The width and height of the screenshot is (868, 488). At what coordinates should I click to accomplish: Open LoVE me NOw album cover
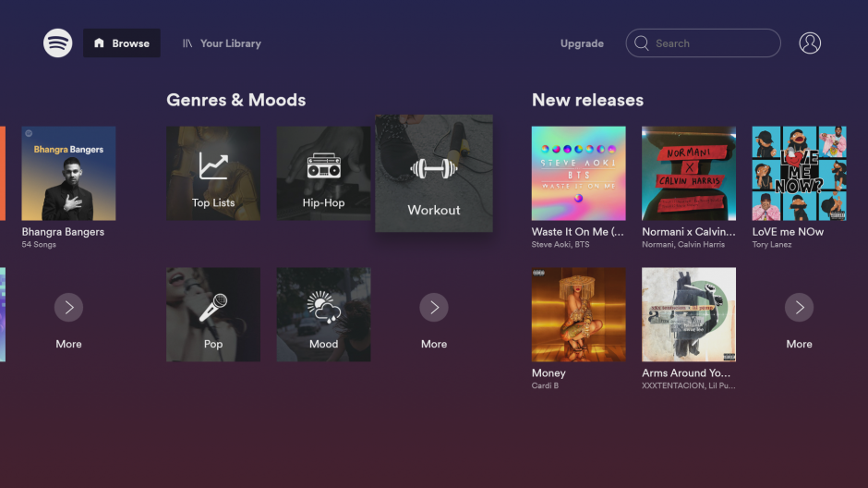point(799,173)
